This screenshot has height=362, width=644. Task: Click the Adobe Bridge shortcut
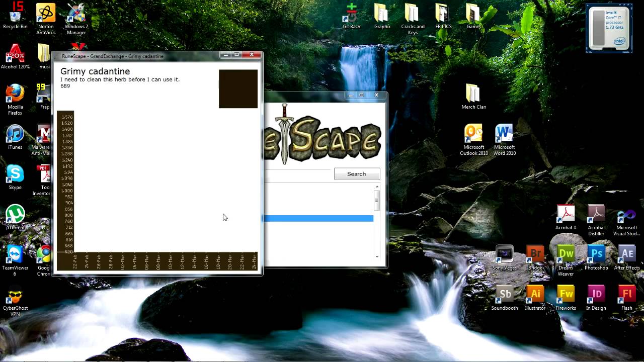pos(535,257)
